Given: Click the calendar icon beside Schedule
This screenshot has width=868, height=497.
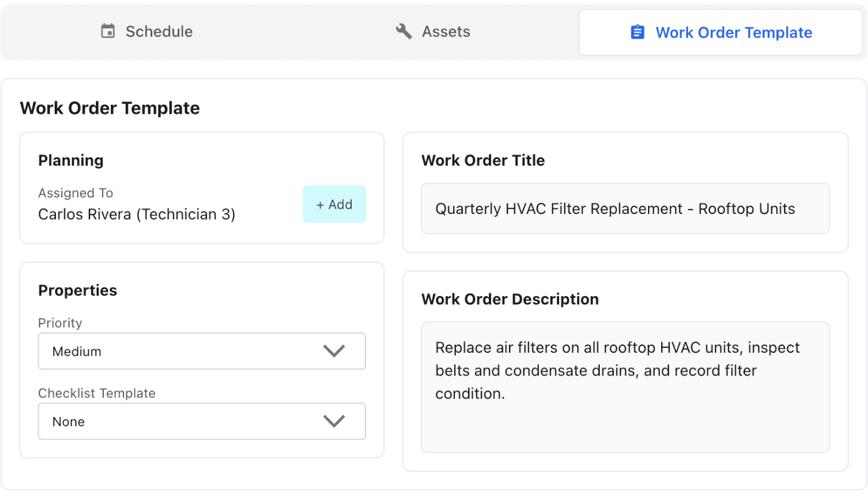Looking at the screenshot, I should [x=108, y=32].
